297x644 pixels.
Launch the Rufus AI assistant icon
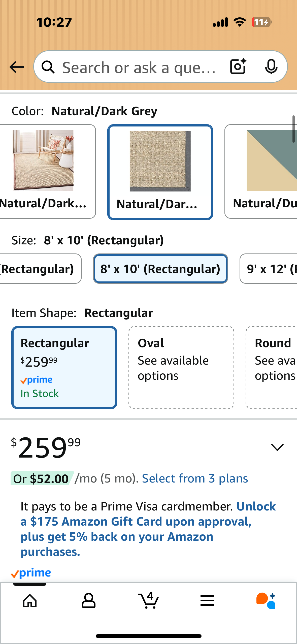click(x=266, y=601)
